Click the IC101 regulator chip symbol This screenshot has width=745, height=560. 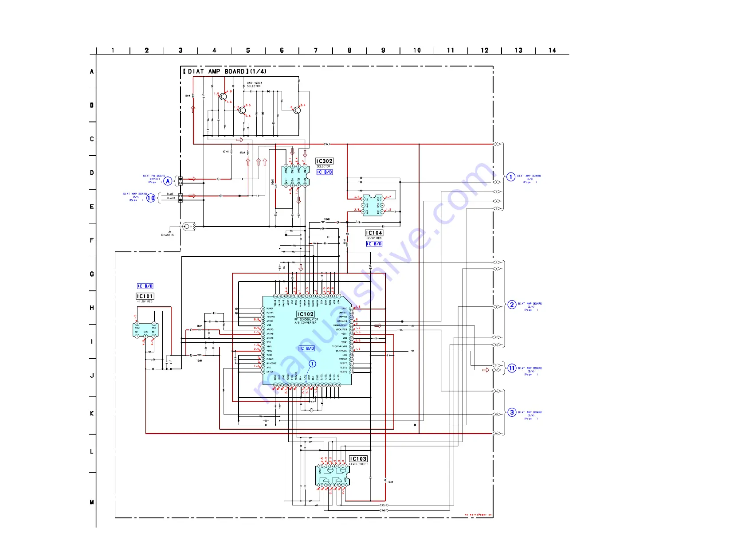coord(145,330)
